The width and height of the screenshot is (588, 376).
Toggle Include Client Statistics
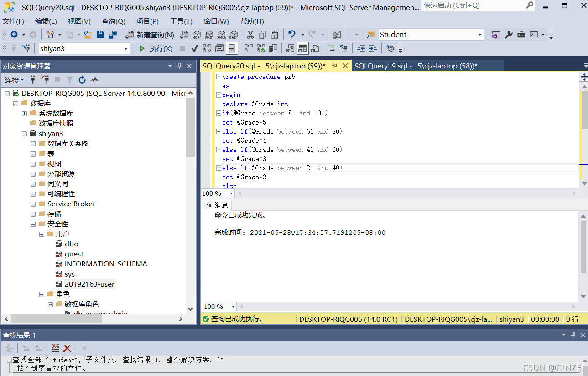273,48
